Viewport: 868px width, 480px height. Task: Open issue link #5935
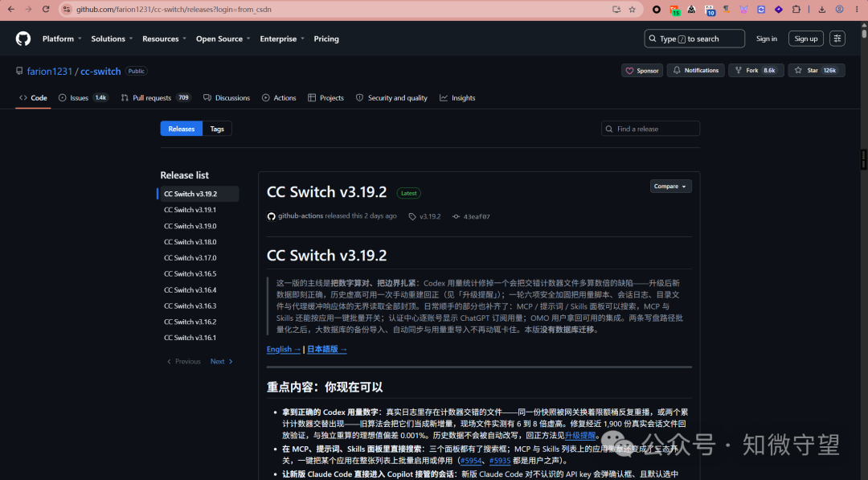tap(500, 461)
